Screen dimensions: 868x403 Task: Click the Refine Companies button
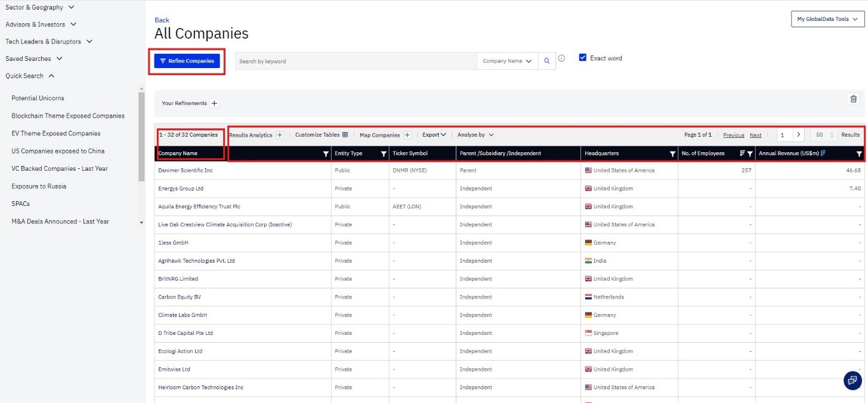(x=187, y=61)
